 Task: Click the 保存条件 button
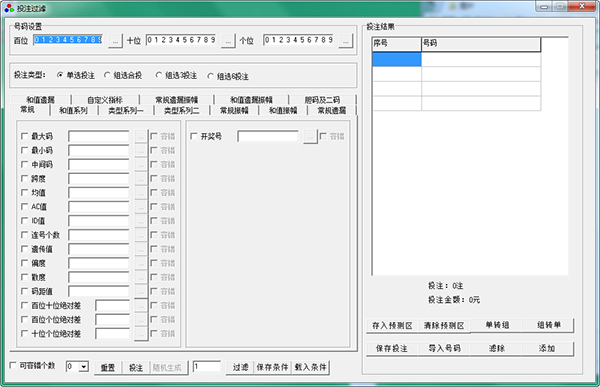pyautogui.click(x=272, y=367)
